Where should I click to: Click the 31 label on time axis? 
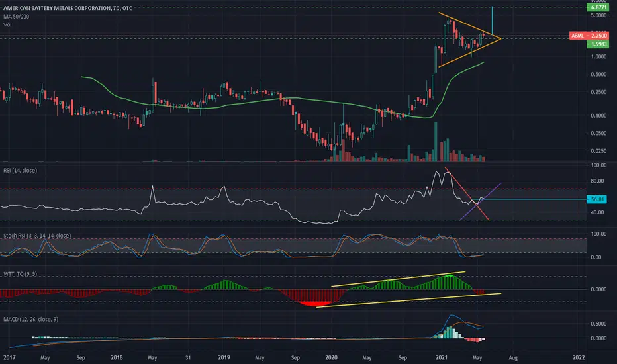pos(188,357)
